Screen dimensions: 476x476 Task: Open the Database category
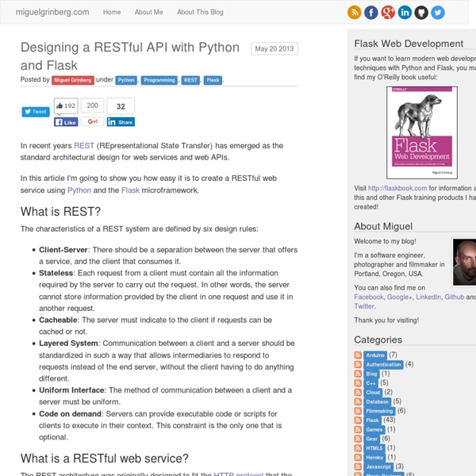click(378, 402)
